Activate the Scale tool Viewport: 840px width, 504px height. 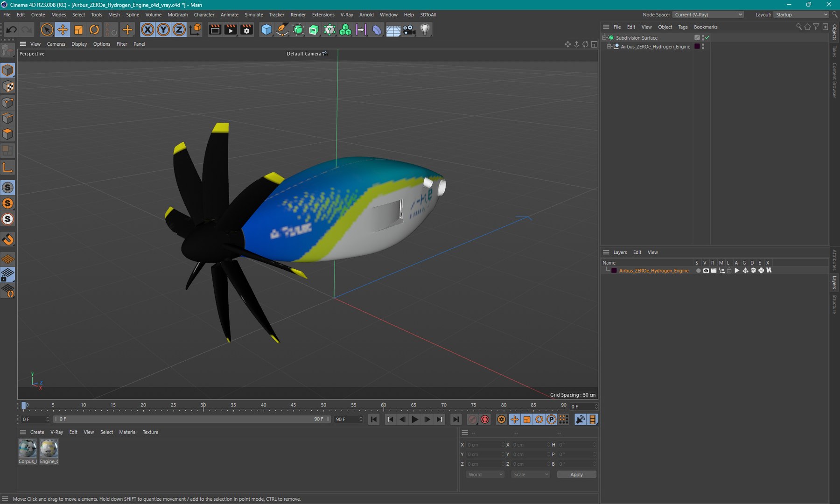point(78,30)
